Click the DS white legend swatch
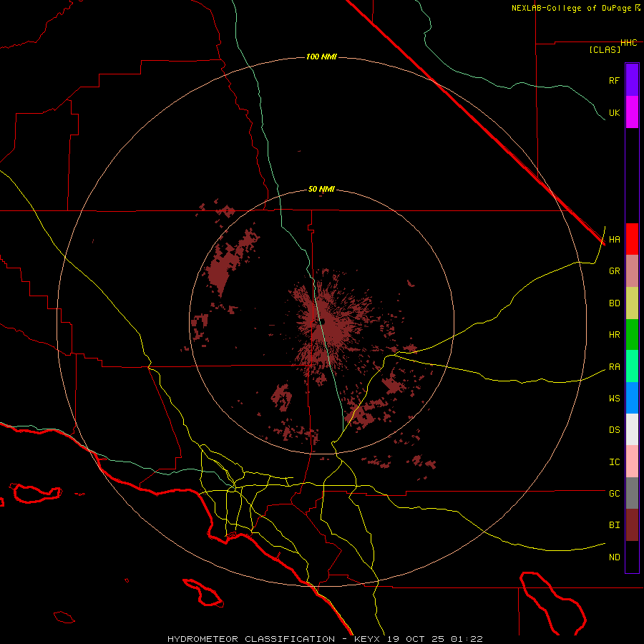The image size is (644, 644). coord(632,429)
